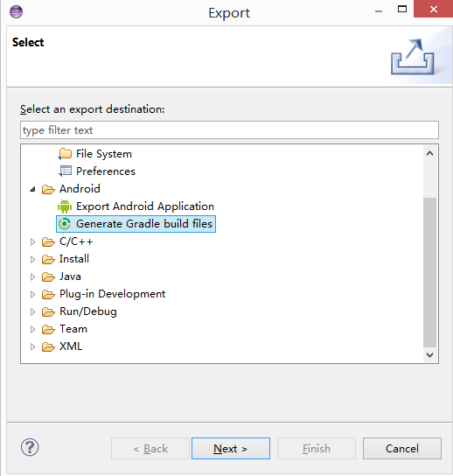Screen dimensions: 453x476
Task: Click the scroll up arrow in tree list
Action: [429, 154]
